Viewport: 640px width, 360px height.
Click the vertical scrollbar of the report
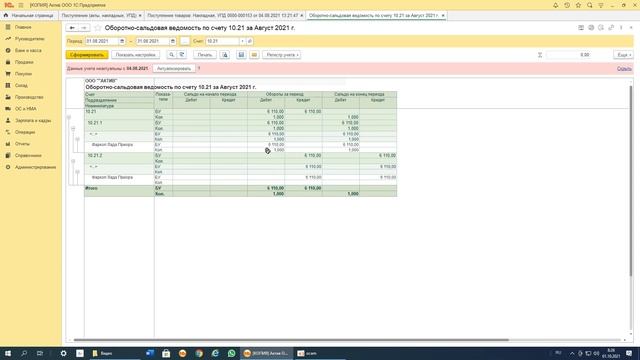[x=631, y=180]
